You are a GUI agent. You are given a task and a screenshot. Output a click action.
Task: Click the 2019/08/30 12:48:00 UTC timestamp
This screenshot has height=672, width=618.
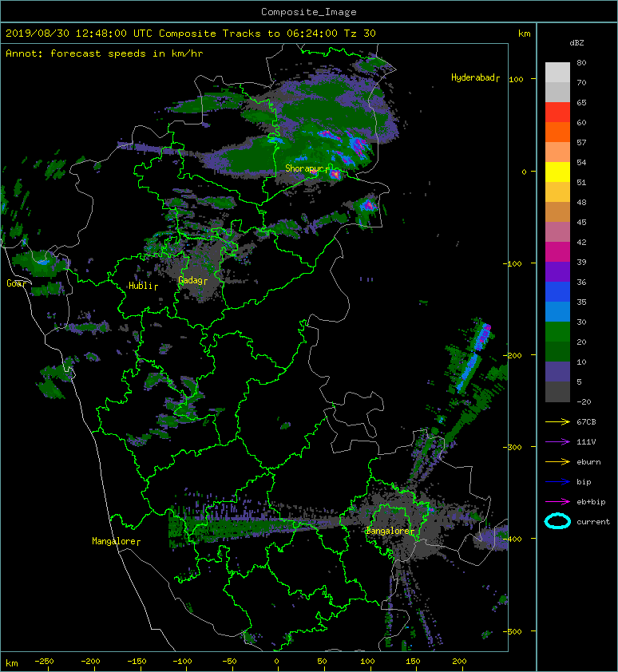[79, 34]
